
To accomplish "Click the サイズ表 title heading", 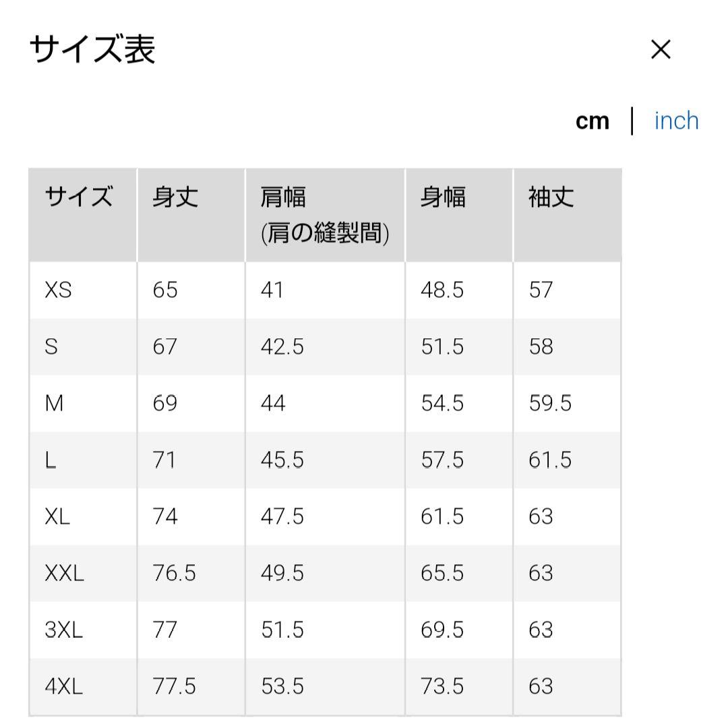I will (93, 49).
